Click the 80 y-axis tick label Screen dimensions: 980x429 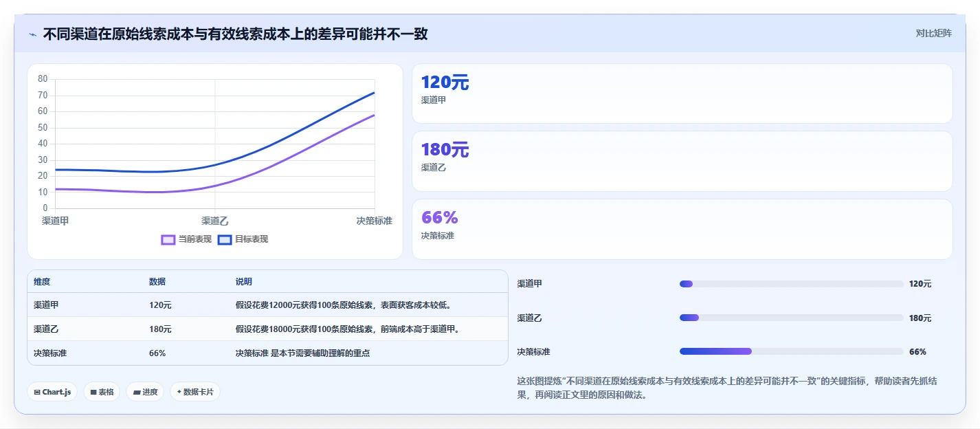tap(43, 79)
